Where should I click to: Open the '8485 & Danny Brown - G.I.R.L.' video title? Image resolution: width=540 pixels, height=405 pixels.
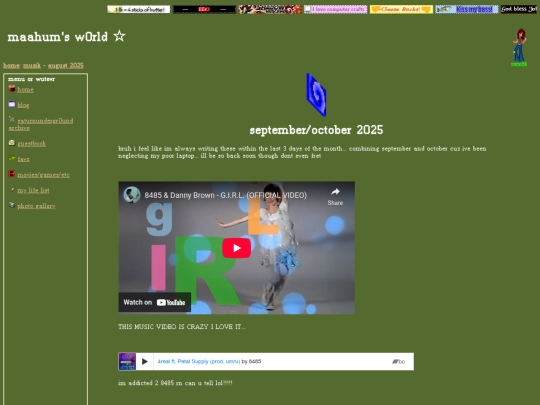click(226, 195)
